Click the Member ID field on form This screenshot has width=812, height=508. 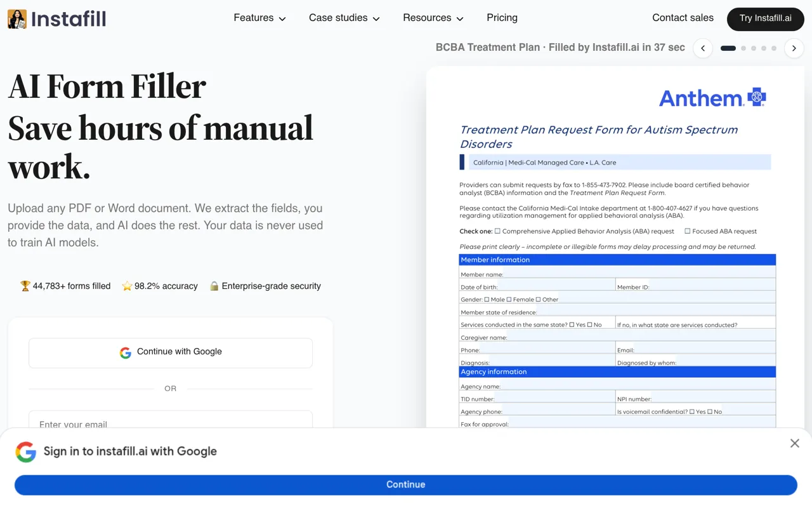[696, 284]
